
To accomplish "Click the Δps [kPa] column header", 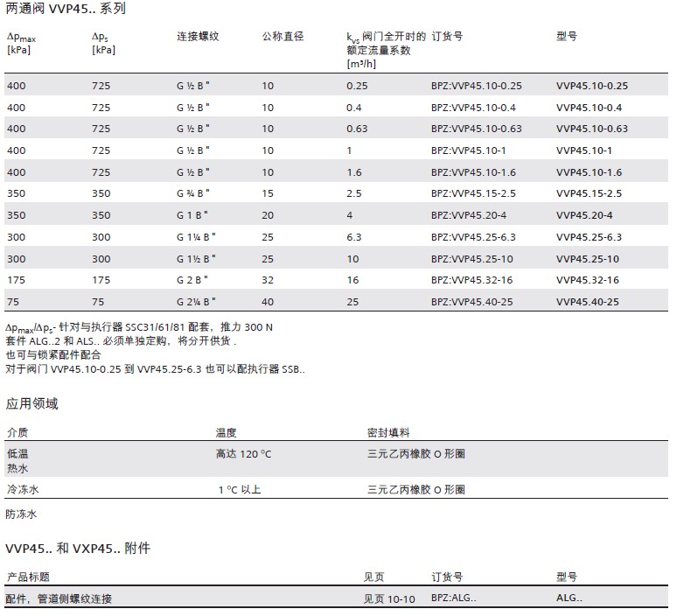I will 103,44.
